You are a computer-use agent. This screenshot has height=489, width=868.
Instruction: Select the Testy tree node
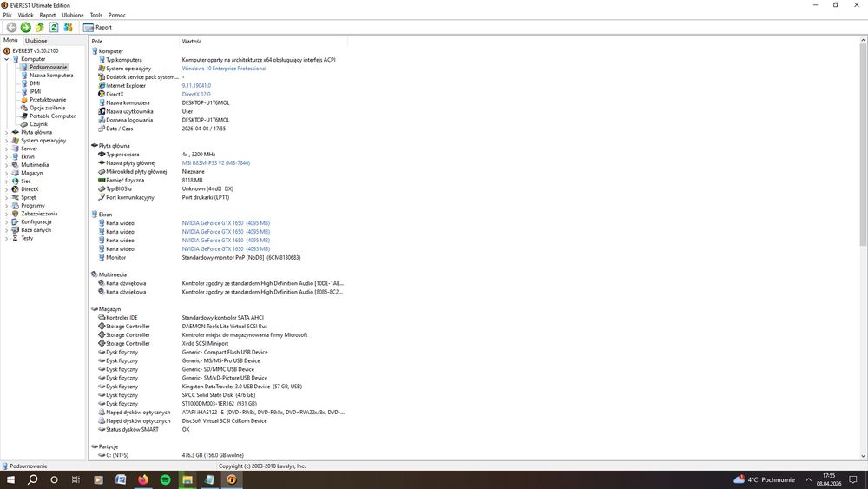pyautogui.click(x=27, y=238)
